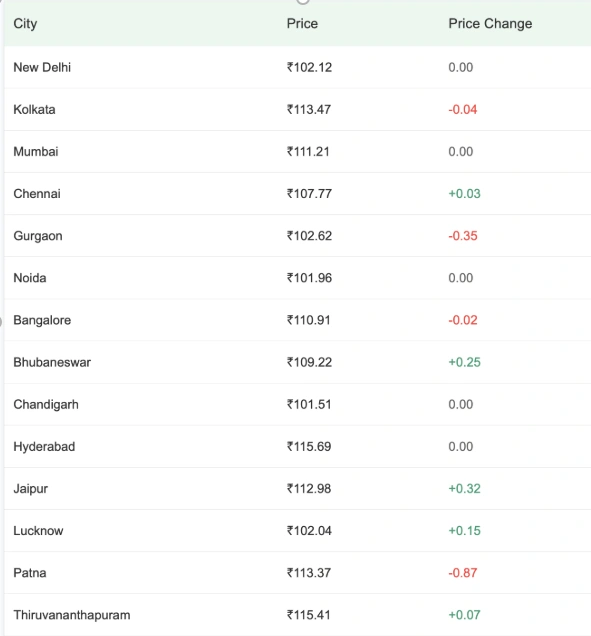Select the Kolkata city cell
This screenshot has height=636, width=591.
[34, 110]
